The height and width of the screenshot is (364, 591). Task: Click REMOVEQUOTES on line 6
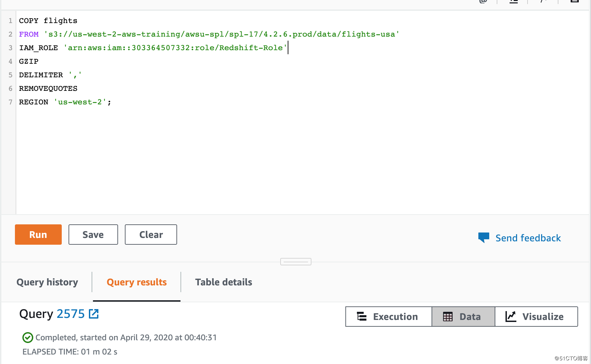(x=48, y=88)
